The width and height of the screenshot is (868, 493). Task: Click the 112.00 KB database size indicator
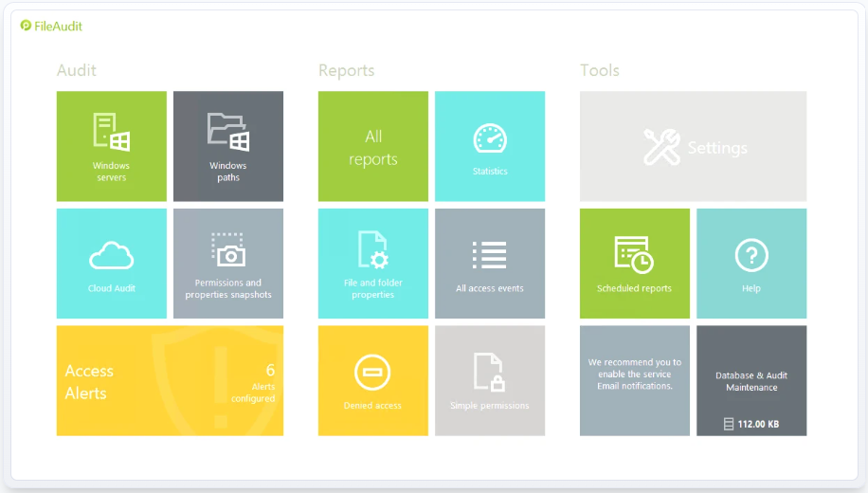(x=751, y=424)
